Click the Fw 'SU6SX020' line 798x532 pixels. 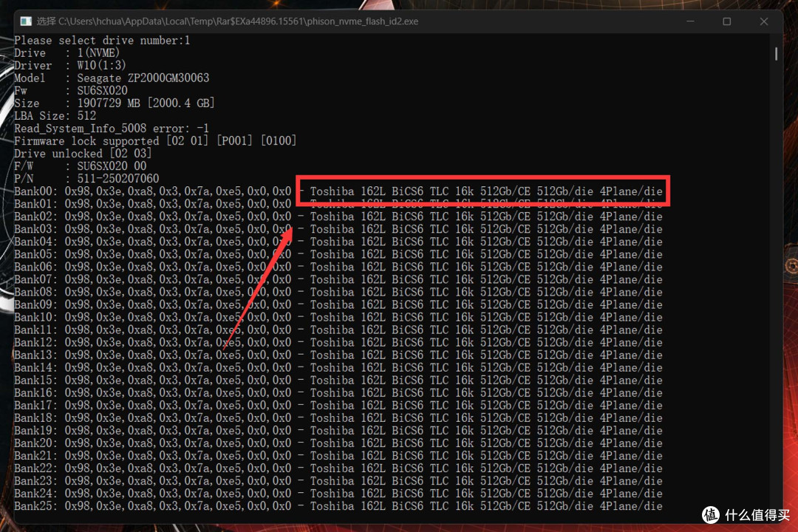click(x=71, y=91)
